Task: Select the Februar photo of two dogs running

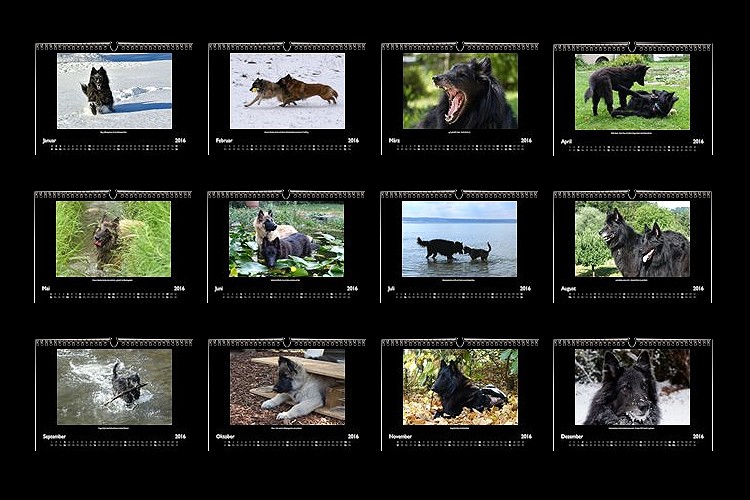Action: [x=287, y=91]
